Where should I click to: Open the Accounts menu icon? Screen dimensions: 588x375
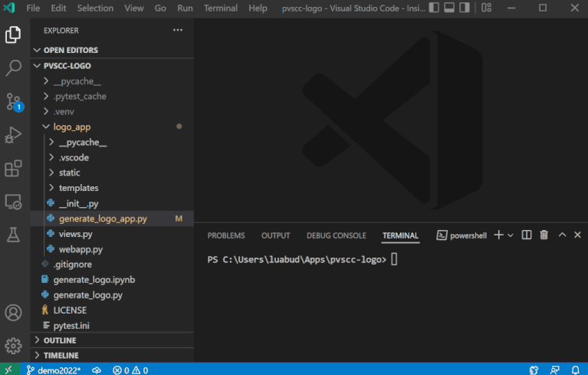[13, 313]
